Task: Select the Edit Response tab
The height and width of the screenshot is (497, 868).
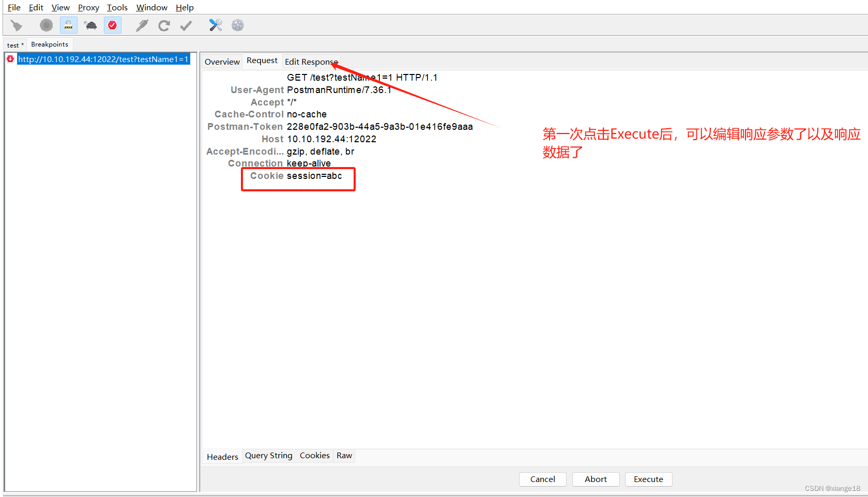Action: [311, 62]
